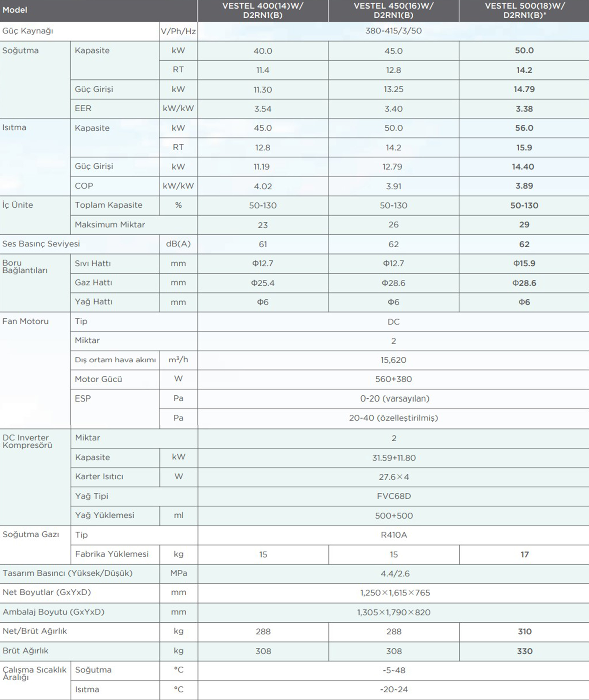Click the '14.79' power input value
The height and width of the screenshot is (700, 589).
pos(524,89)
